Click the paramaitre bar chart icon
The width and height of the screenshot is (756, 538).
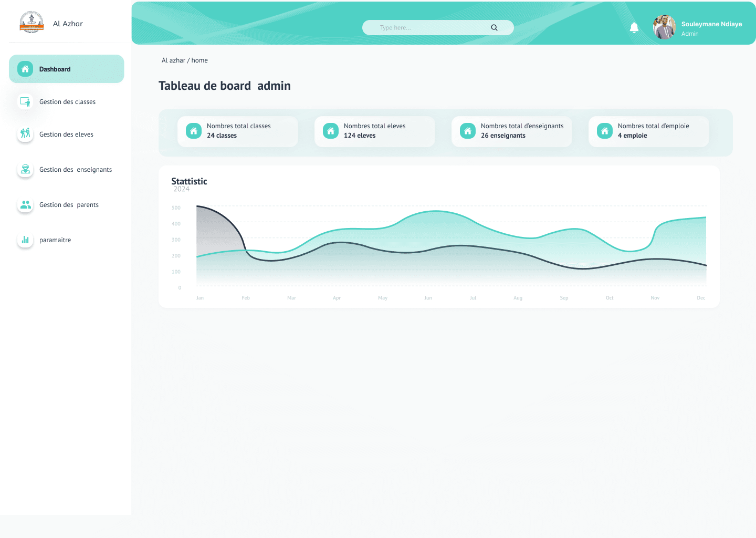[25, 240]
